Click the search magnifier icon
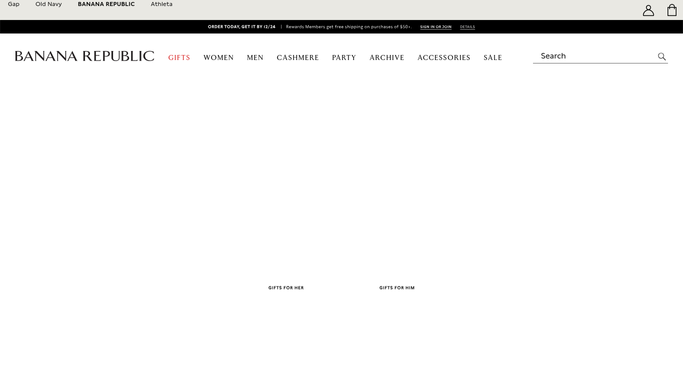 pos(662,56)
